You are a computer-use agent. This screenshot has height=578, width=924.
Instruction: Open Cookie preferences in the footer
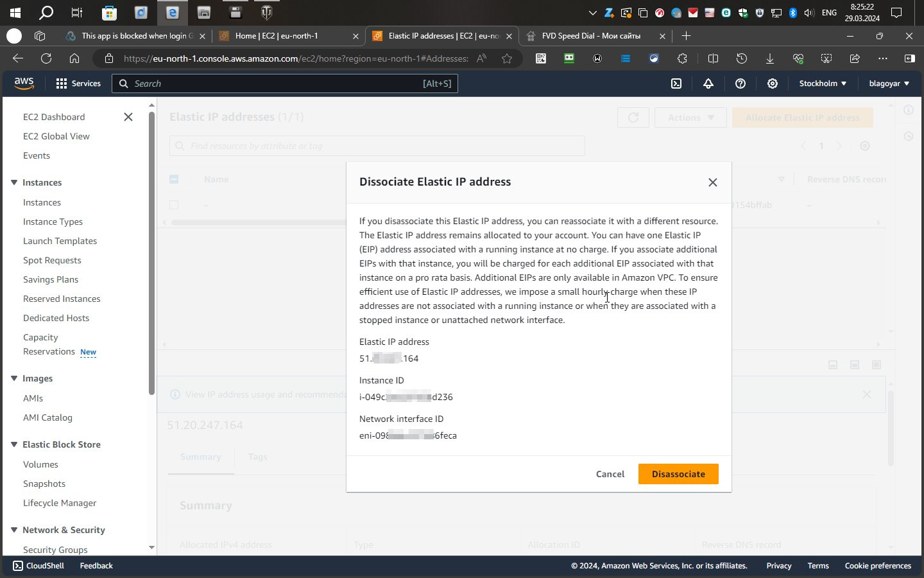[878, 566]
